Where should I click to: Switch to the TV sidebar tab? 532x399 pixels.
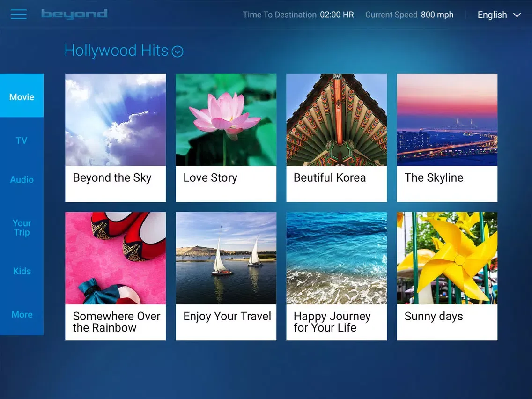[22, 140]
